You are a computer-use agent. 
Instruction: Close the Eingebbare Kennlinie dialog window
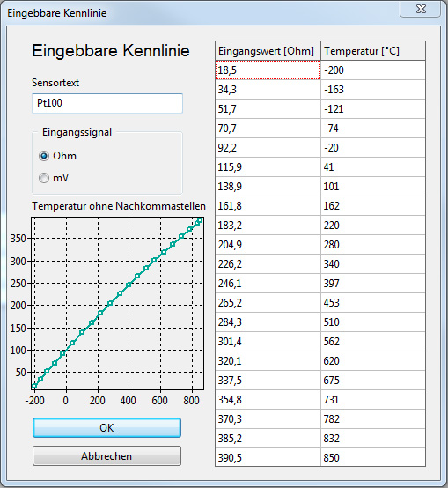421,9
